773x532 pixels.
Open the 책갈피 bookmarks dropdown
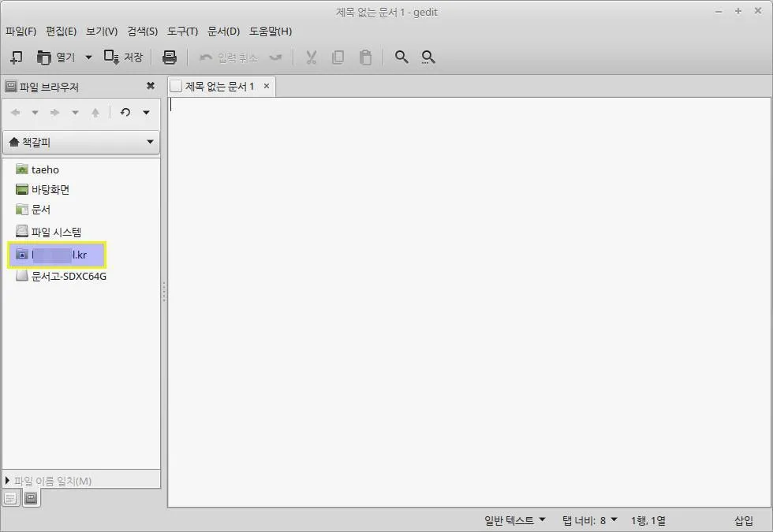(81, 142)
